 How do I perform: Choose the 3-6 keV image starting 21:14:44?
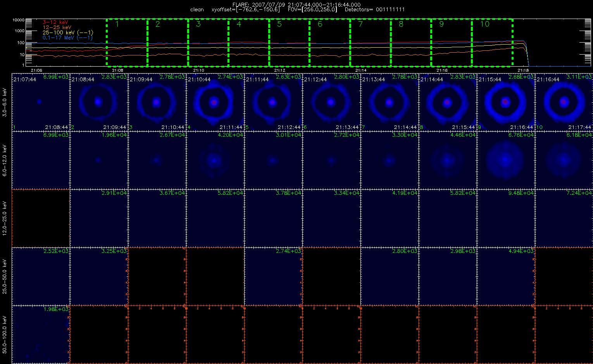pyautogui.click(x=448, y=102)
